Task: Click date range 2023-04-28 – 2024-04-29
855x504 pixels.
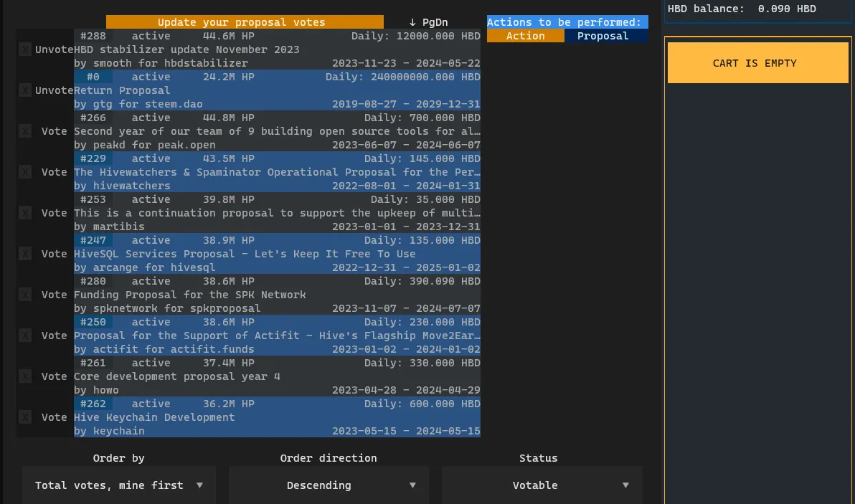Action: tap(406, 390)
